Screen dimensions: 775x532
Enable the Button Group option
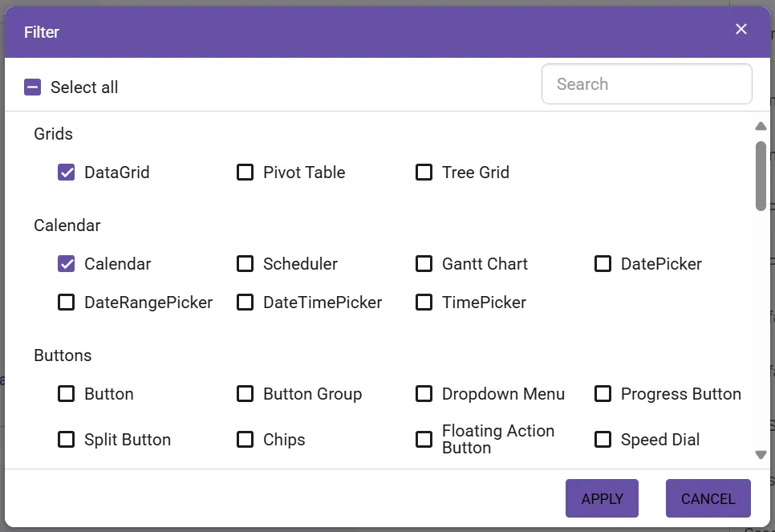tap(245, 393)
